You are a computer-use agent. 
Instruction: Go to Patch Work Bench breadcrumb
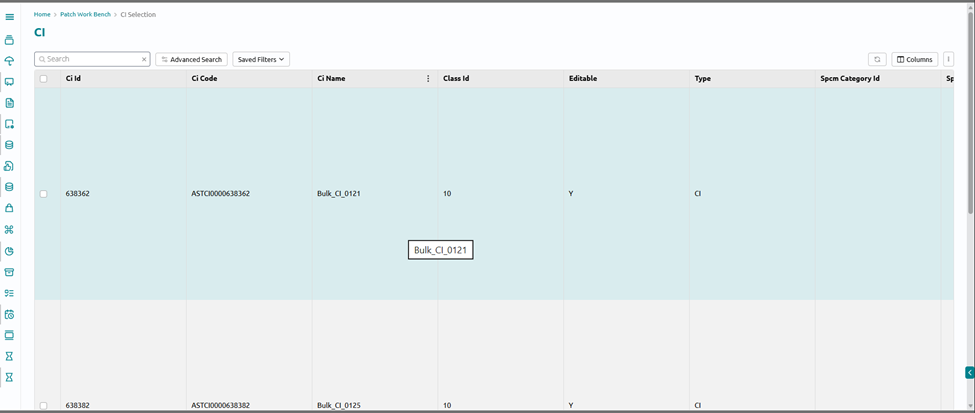(x=85, y=14)
